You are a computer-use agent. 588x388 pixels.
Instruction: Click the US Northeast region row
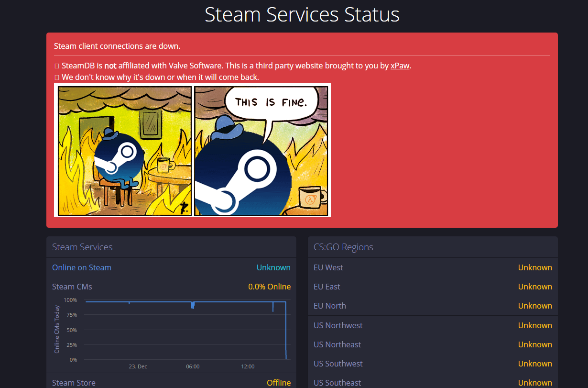click(x=433, y=344)
